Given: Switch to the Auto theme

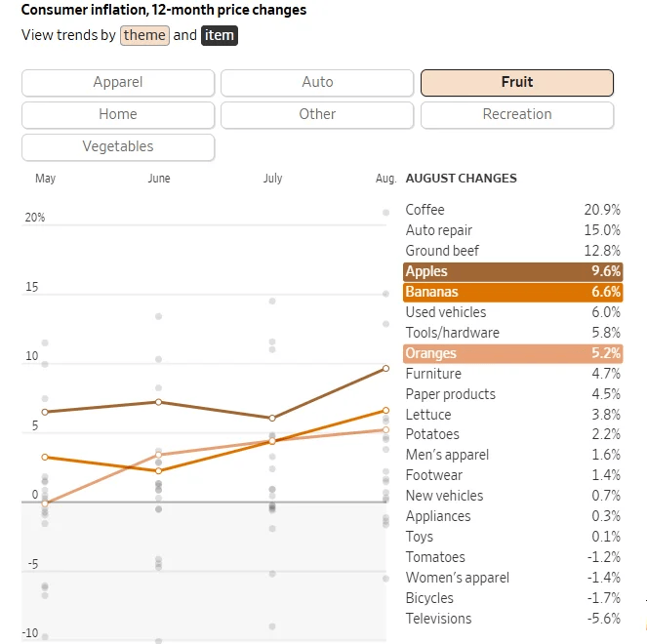Looking at the screenshot, I should (x=317, y=83).
